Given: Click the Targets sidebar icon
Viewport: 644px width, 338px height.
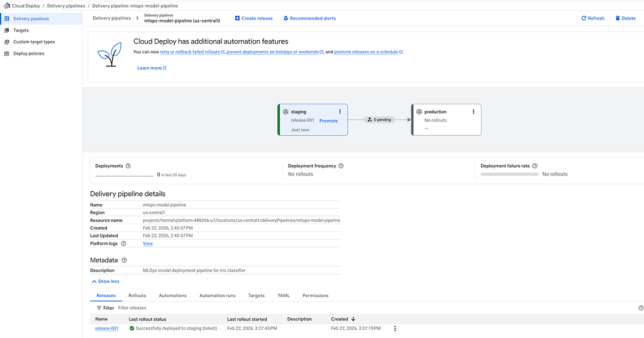Looking at the screenshot, I should 6,30.
